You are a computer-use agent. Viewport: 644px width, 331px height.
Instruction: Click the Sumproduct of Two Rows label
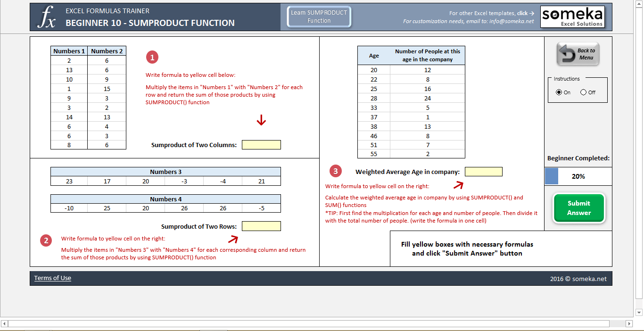pos(199,227)
